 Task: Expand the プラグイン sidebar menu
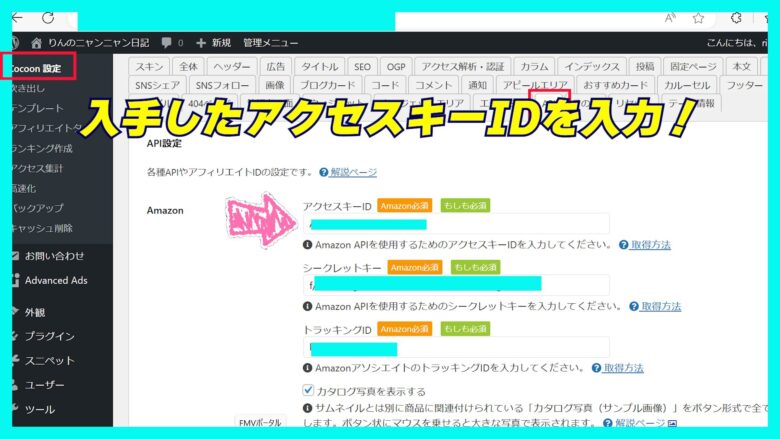click(49, 336)
